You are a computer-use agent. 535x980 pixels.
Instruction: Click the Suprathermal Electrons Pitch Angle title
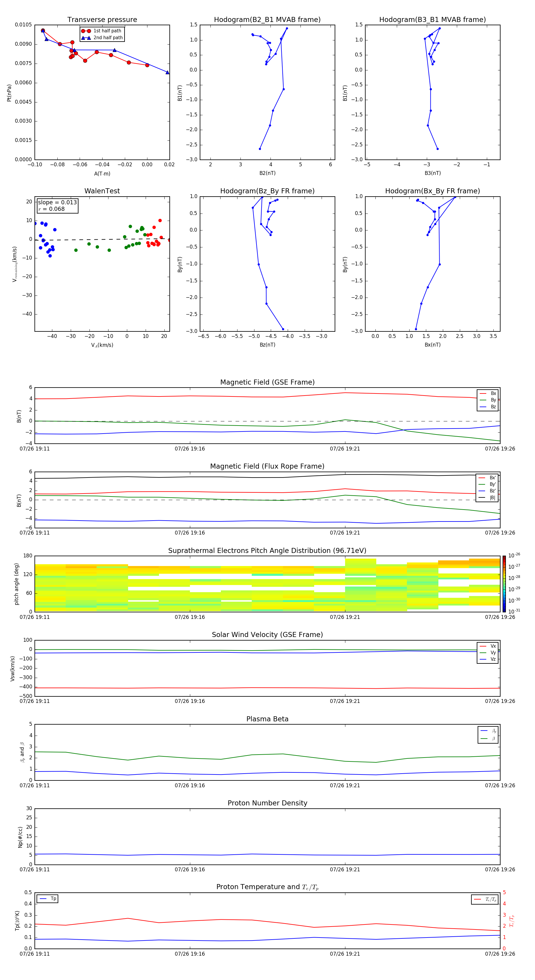267,551
